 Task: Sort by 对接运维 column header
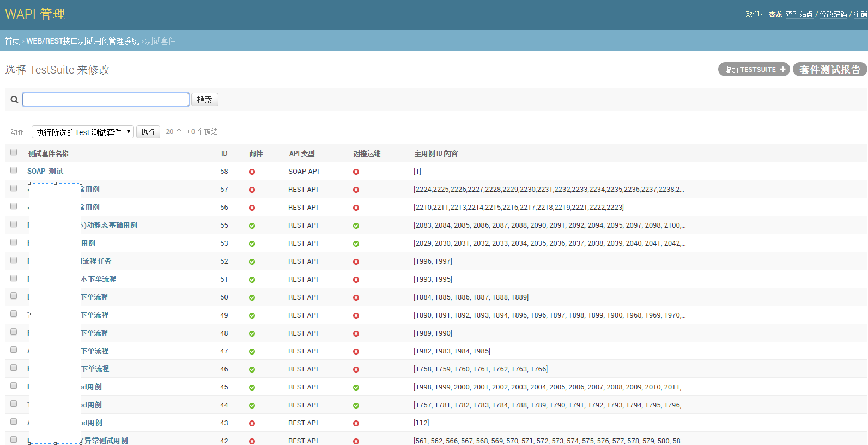pos(367,154)
